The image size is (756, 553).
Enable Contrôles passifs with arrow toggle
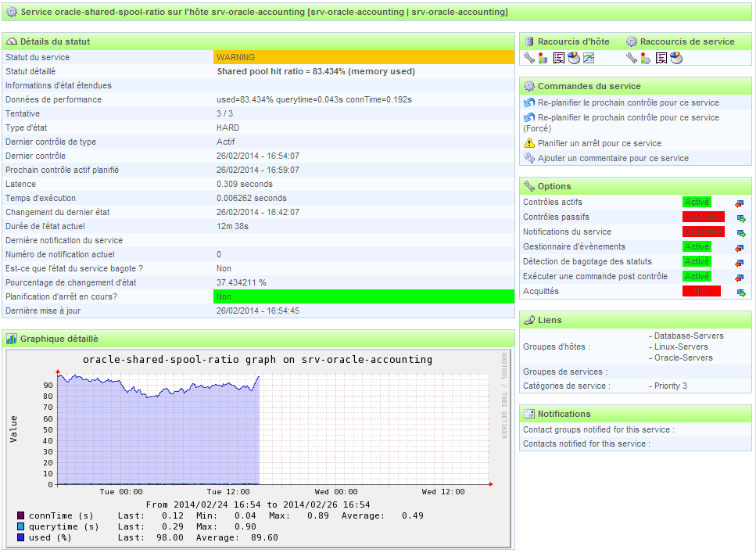click(741, 218)
